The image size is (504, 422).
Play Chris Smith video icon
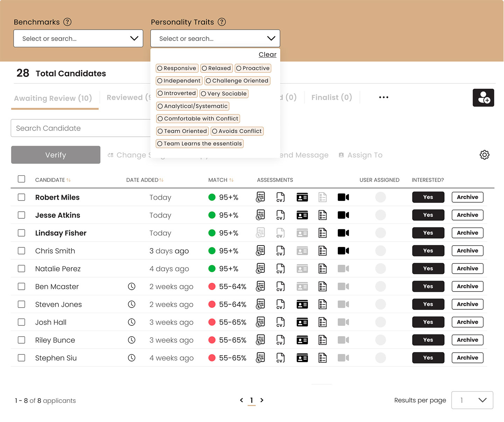tap(343, 251)
